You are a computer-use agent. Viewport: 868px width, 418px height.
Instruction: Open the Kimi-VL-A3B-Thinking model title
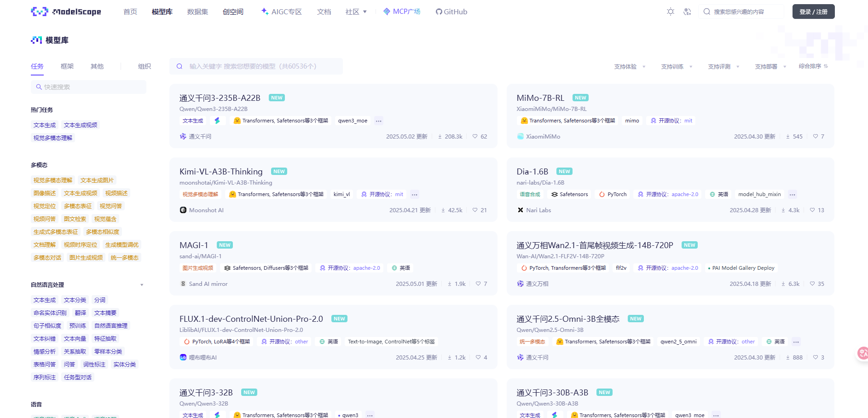pyautogui.click(x=221, y=171)
